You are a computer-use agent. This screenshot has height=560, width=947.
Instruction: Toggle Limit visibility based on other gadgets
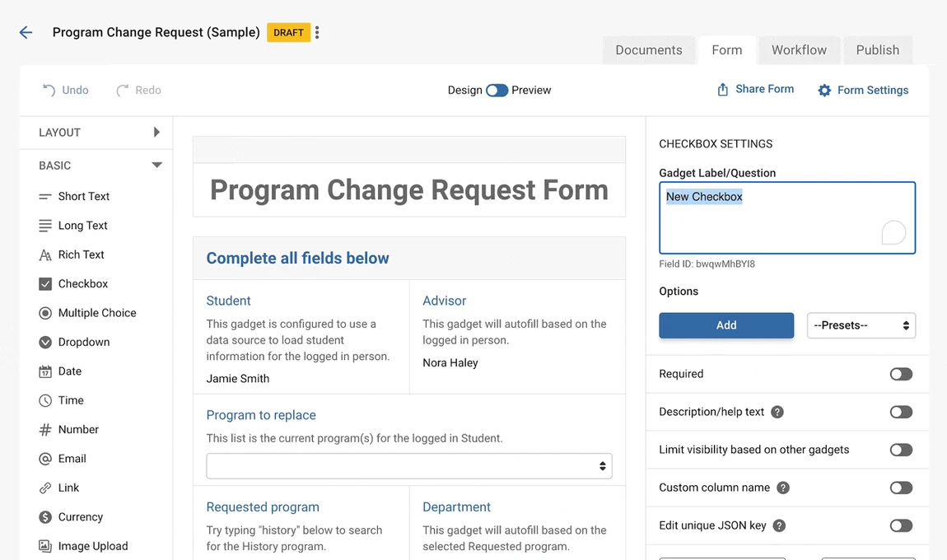click(901, 450)
